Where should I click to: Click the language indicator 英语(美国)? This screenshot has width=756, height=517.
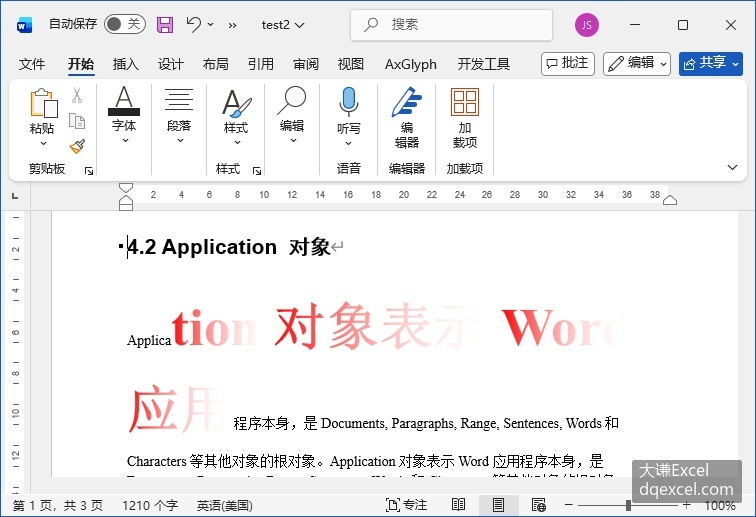coord(225,505)
